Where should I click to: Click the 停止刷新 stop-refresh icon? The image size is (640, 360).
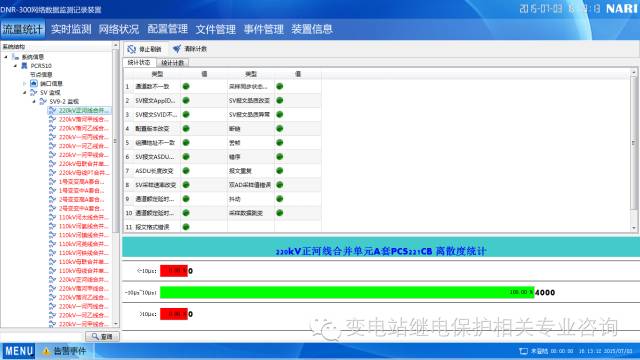(x=131, y=49)
